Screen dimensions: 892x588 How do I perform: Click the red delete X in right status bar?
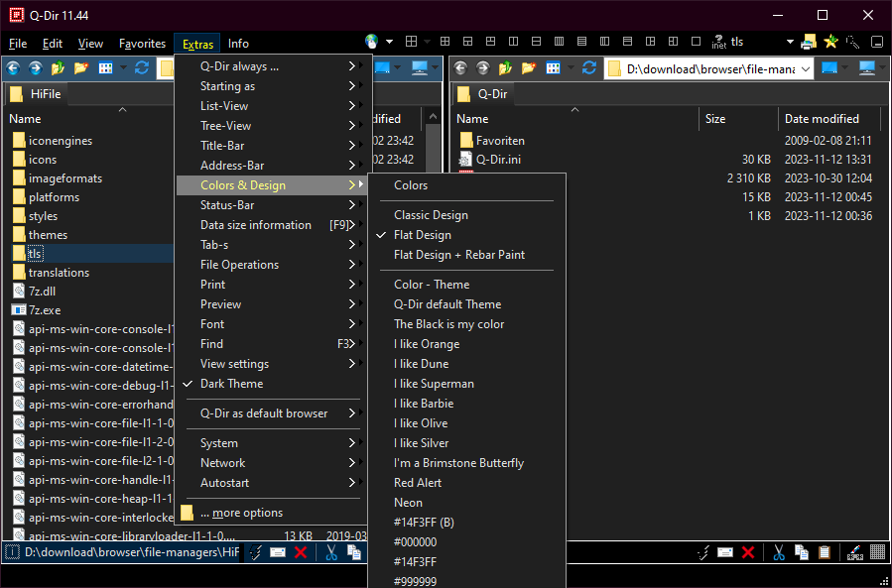(748, 552)
